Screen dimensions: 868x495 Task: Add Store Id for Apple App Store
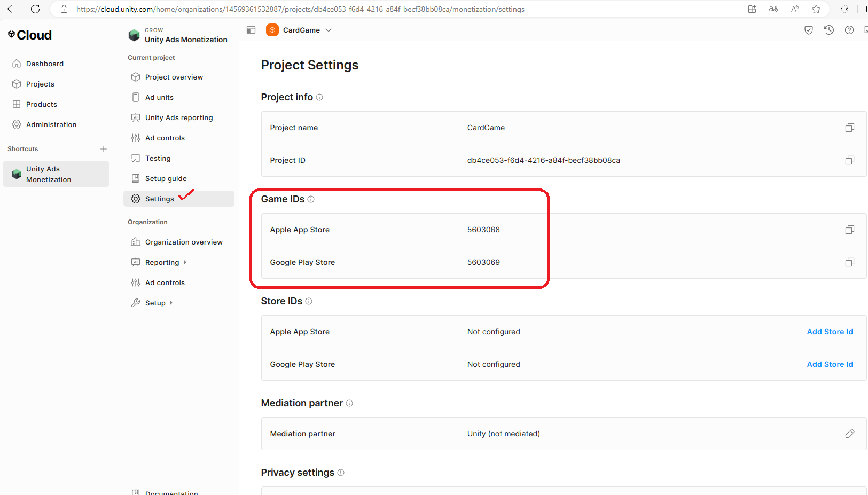pos(830,332)
